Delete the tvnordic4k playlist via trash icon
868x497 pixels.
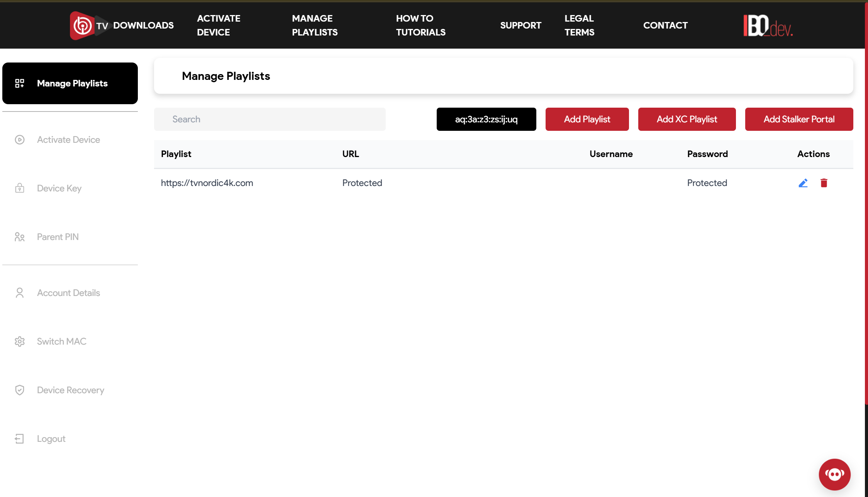click(x=824, y=183)
